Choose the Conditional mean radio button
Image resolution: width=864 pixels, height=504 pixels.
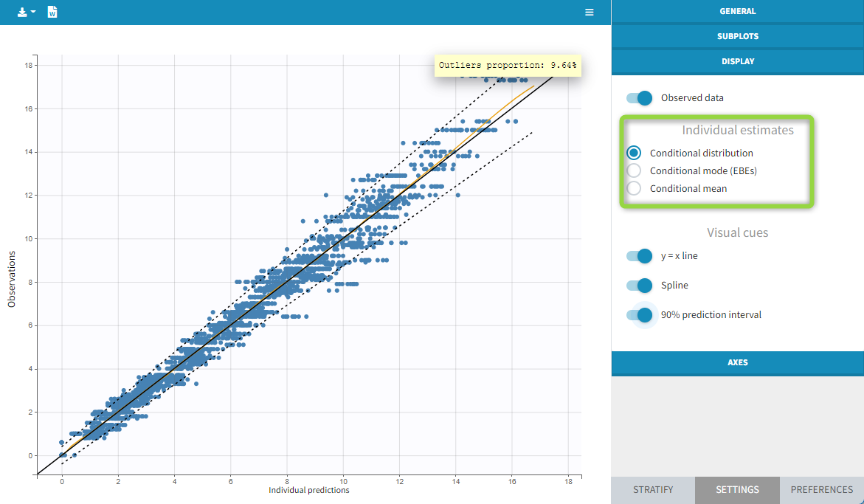pos(634,188)
